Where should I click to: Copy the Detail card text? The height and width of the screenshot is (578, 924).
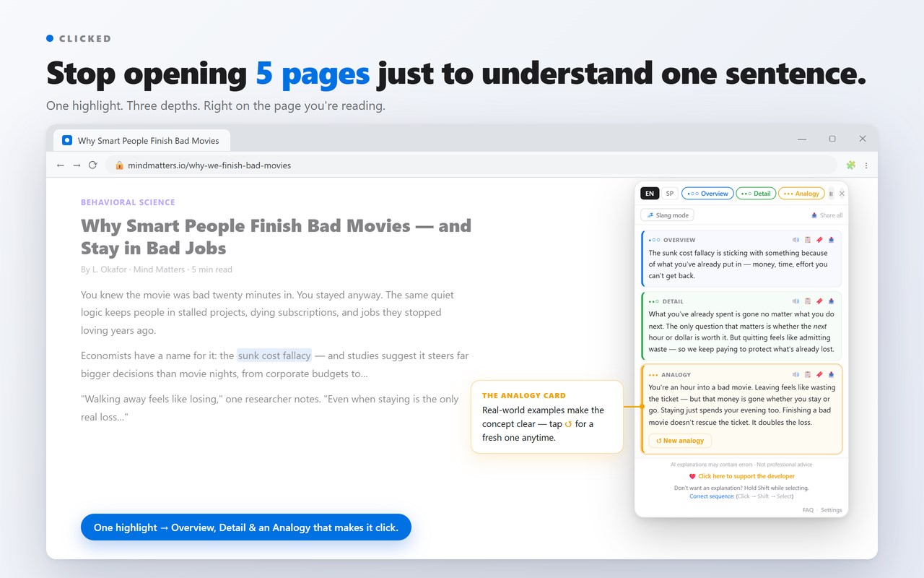tap(808, 301)
